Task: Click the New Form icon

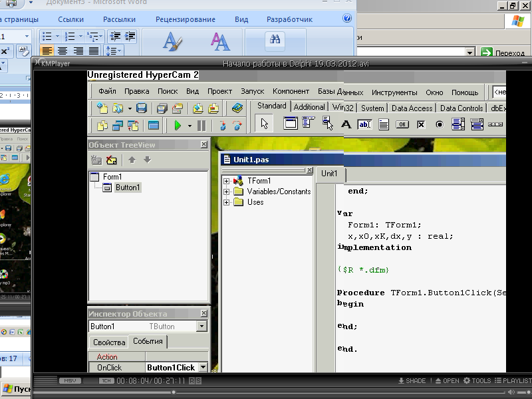Action: click(x=154, y=126)
